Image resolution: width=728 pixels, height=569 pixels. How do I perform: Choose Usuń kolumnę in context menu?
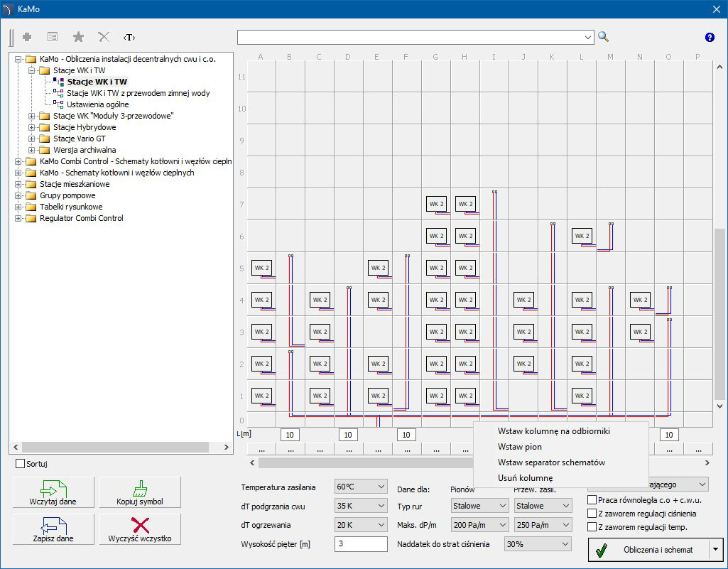click(524, 478)
